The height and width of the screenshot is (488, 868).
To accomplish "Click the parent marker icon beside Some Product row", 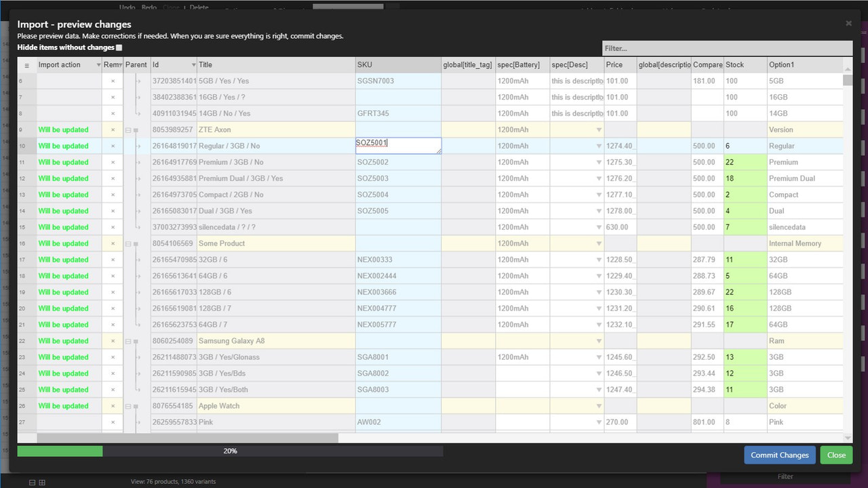I will [136, 243].
